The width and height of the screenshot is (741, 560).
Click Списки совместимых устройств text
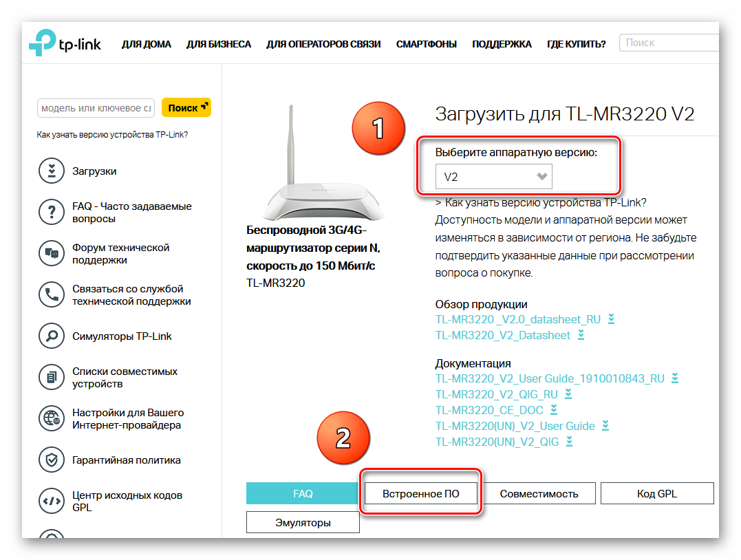tap(125, 378)
